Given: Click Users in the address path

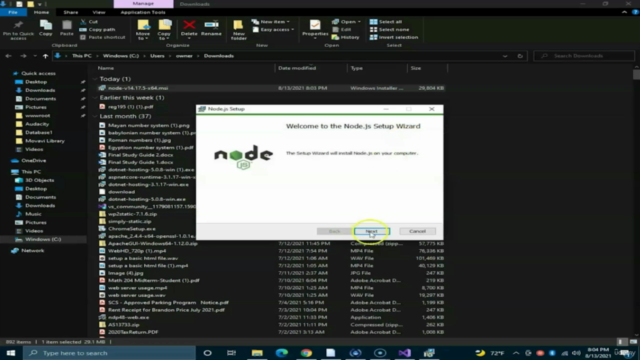Looking at the screenshot, I should [x=157, y=56].
